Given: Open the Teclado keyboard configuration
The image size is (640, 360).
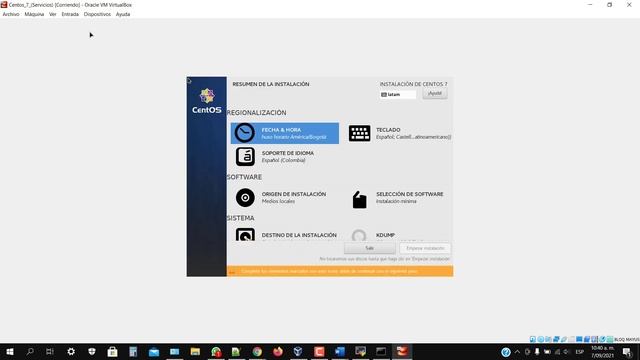Looking at the screenshot, I should point(400,133).
